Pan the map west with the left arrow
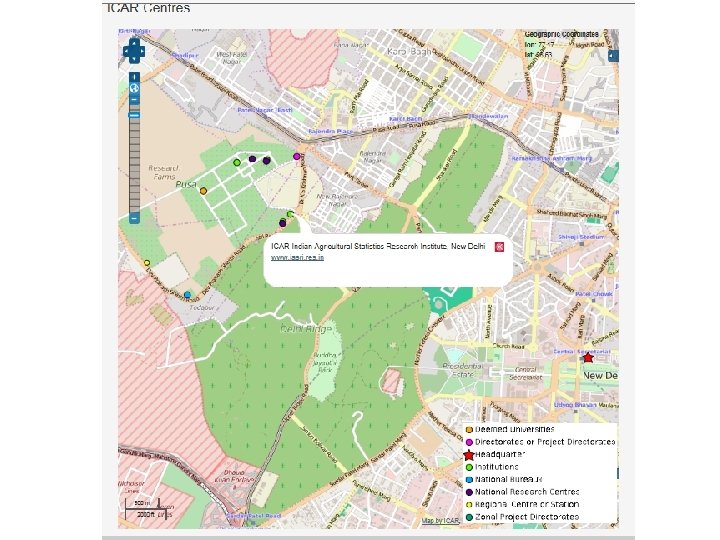 pyautogui.click(x=127, y=51)
